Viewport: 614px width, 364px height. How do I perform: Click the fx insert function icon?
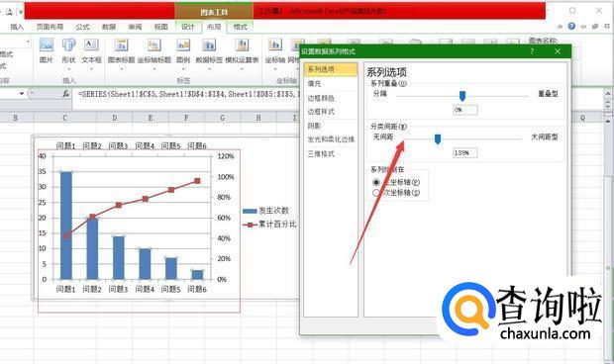[65, 94]
